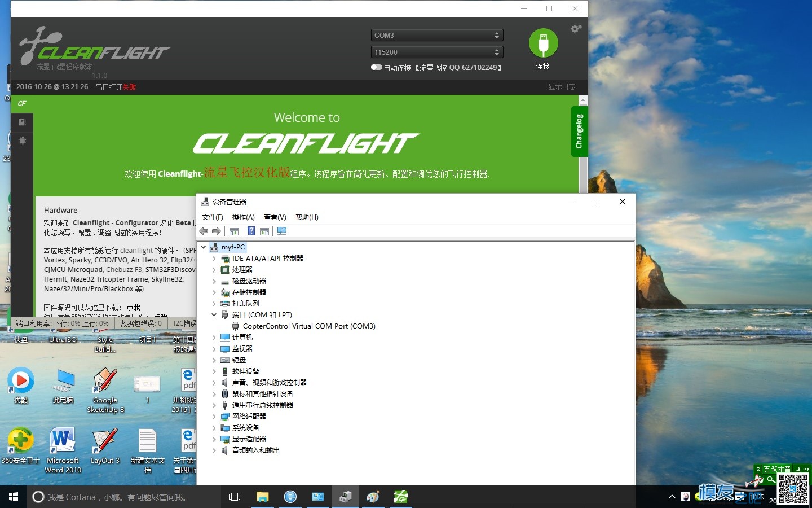Click the Windows Start button

14,497
